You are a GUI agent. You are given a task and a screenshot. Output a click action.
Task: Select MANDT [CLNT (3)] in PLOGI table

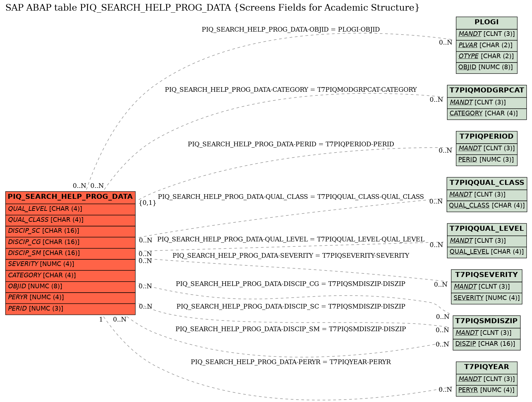tap(486, 34)
